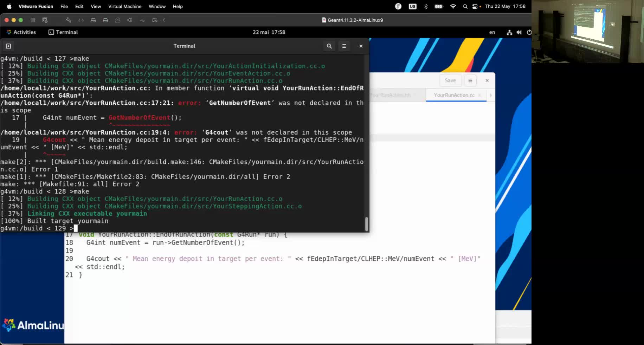644x345 pixels.
Task: Pause the virtual machine in VMware toolbar
Action: tap(33, 20)
